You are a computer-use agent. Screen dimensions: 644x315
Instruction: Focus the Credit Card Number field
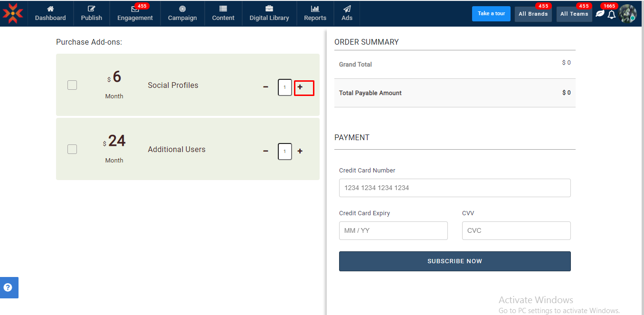(455, 188)
